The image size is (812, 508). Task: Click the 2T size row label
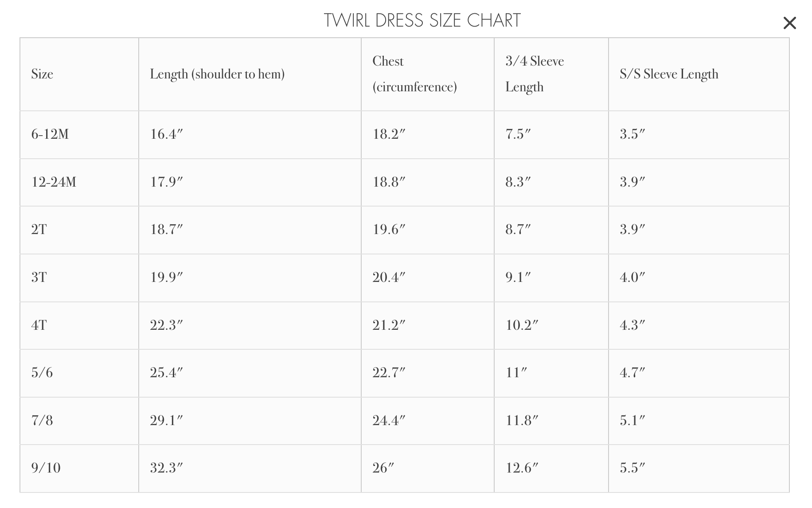pos(39,230)
